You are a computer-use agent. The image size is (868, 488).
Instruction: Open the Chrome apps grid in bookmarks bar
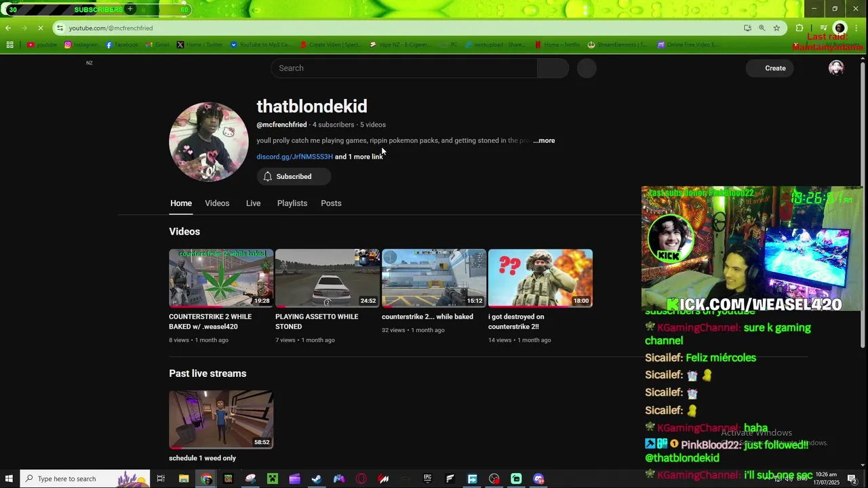[9, 45]
